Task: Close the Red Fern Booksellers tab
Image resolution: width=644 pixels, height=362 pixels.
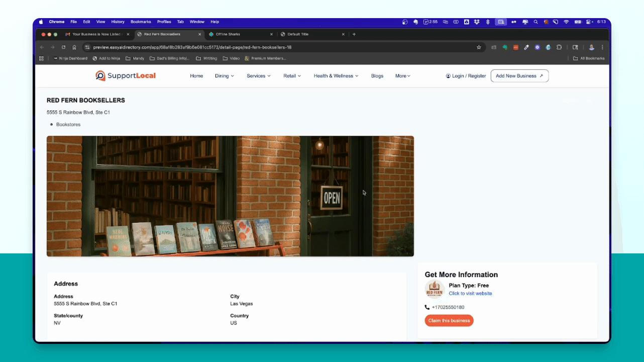Action: (199, 34)
